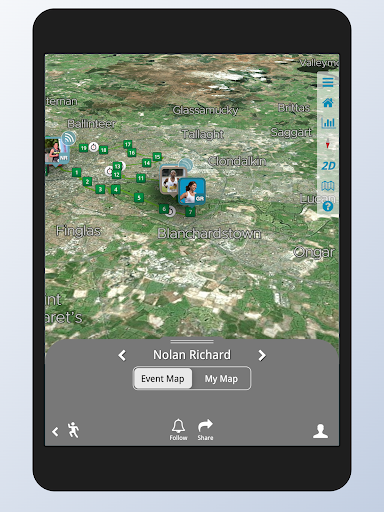Tap the Tallaght map label
Viewport: 384px width, 512px height.
203,134
